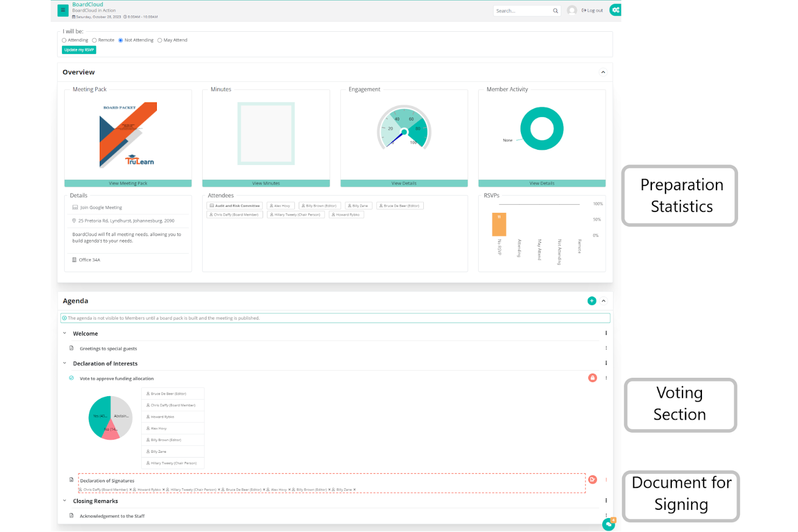Select the Attending RSVP option
798x532 pixels.
coord(64,40)
